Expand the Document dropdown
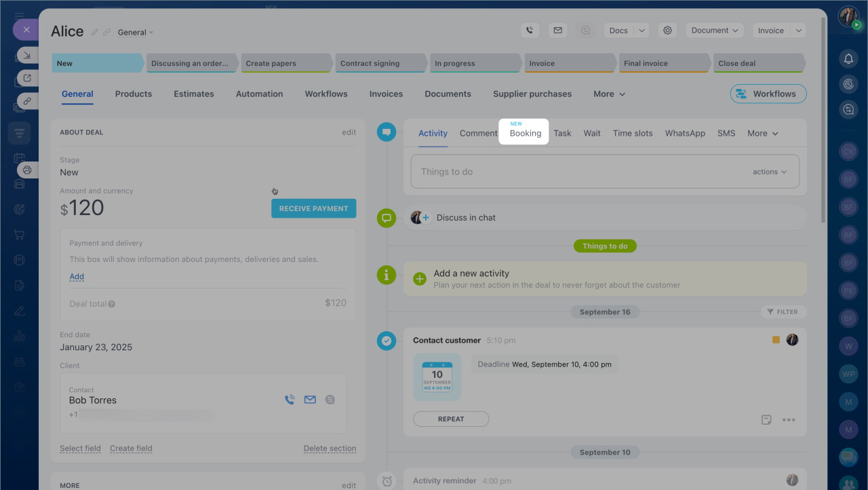 (x=714, y=31)
